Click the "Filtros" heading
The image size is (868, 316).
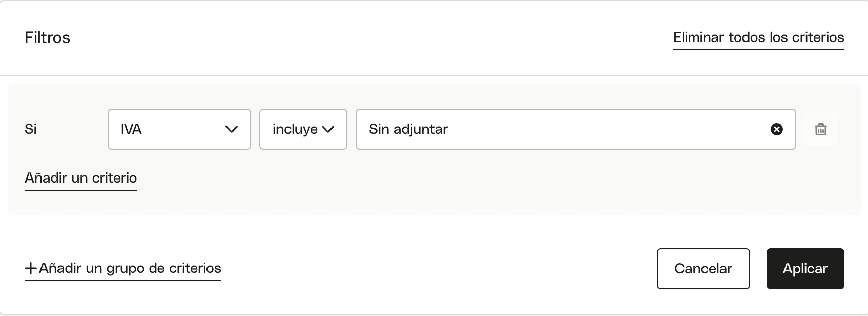pyautogui.click(x=47, y=37)
